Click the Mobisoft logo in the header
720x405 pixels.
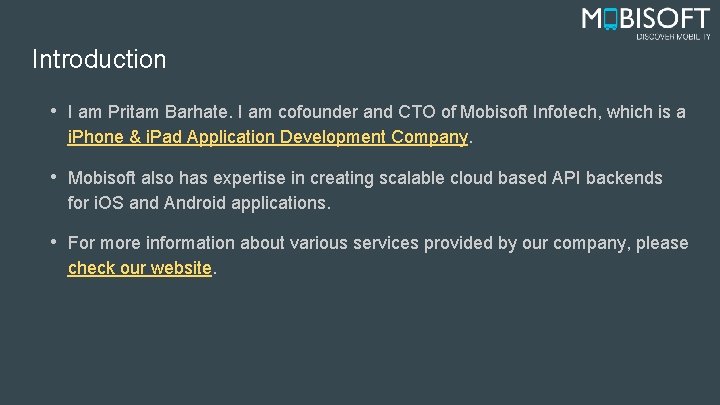pos(645,19)
